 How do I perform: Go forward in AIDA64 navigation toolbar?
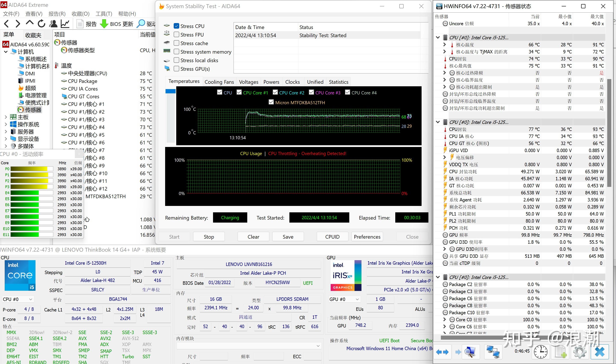click(x=18, y=24)
